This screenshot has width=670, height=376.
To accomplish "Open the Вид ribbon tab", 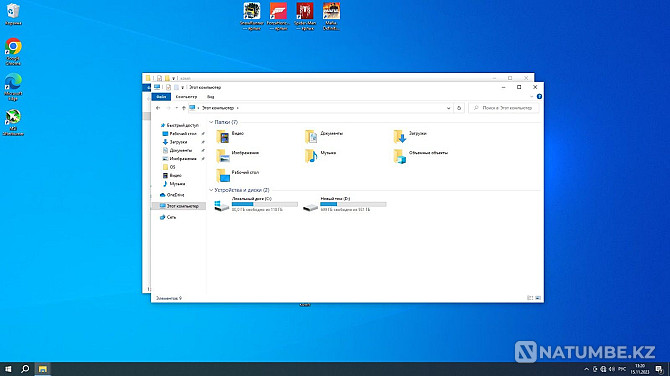I will coord(211,97).
